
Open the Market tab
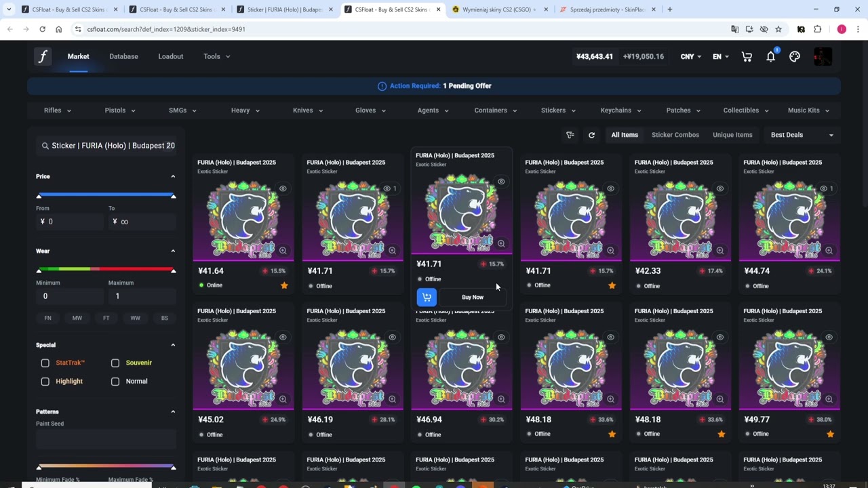coord(78,56)
